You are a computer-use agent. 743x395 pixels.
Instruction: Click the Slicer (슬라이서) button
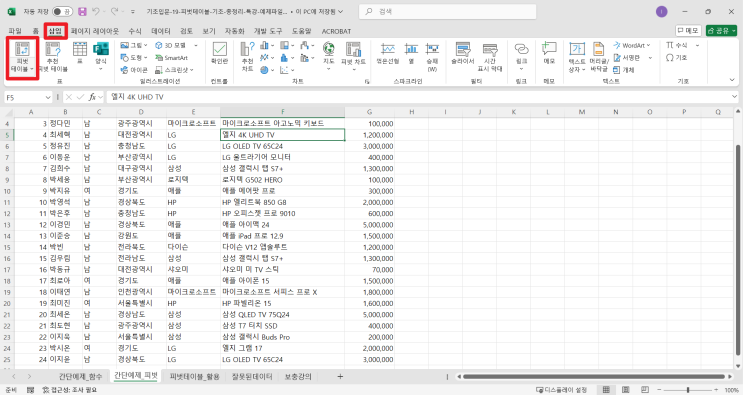click(462, 54)
